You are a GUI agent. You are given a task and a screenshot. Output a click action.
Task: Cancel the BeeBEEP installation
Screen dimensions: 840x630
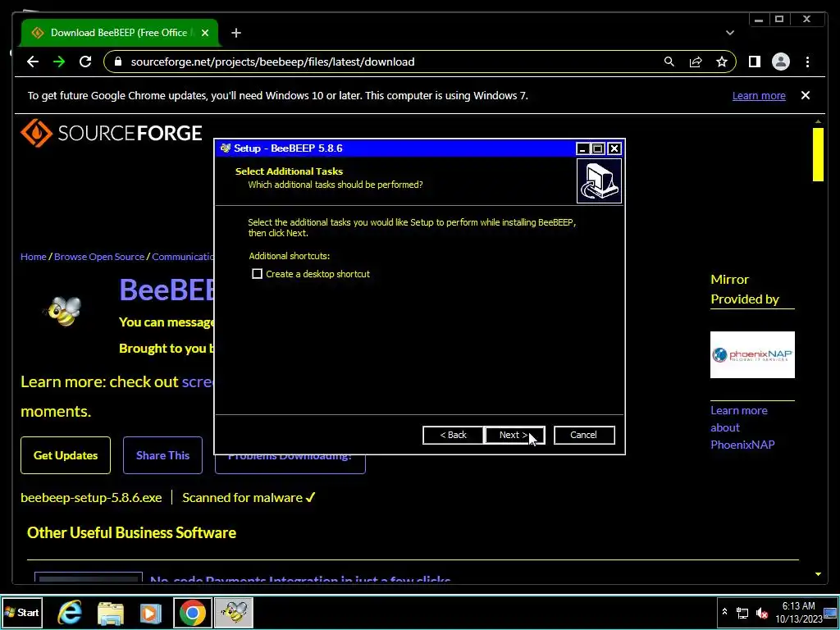click(x=584, y=435)
